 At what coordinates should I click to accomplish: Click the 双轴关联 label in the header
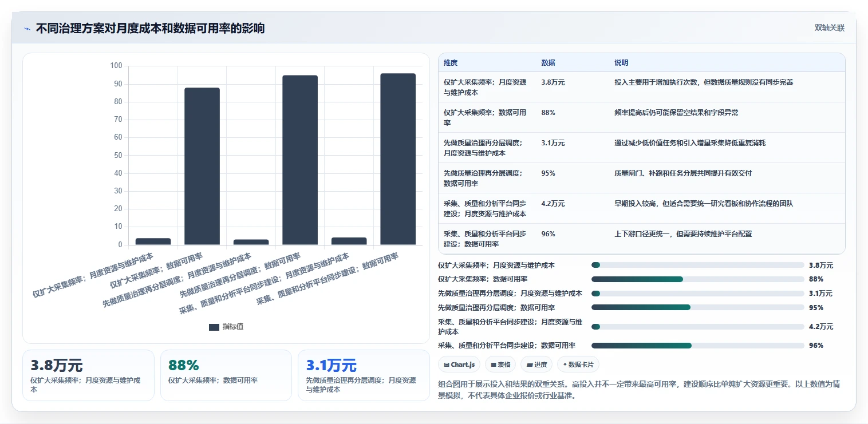click(829, 28)
